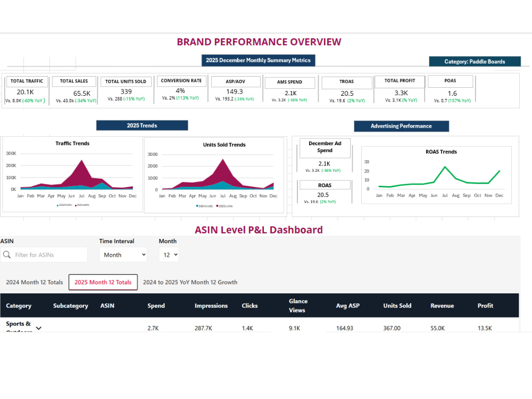Sort by the Category column header
Screen dimensions: 532x399
tap(19, 306)
